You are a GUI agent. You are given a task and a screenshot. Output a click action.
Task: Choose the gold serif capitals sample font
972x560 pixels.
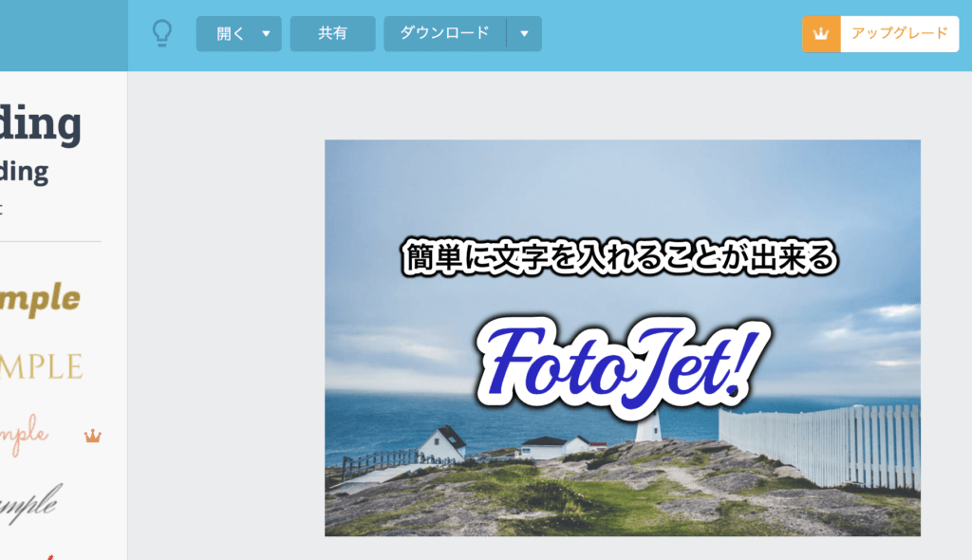pos(41,366)
